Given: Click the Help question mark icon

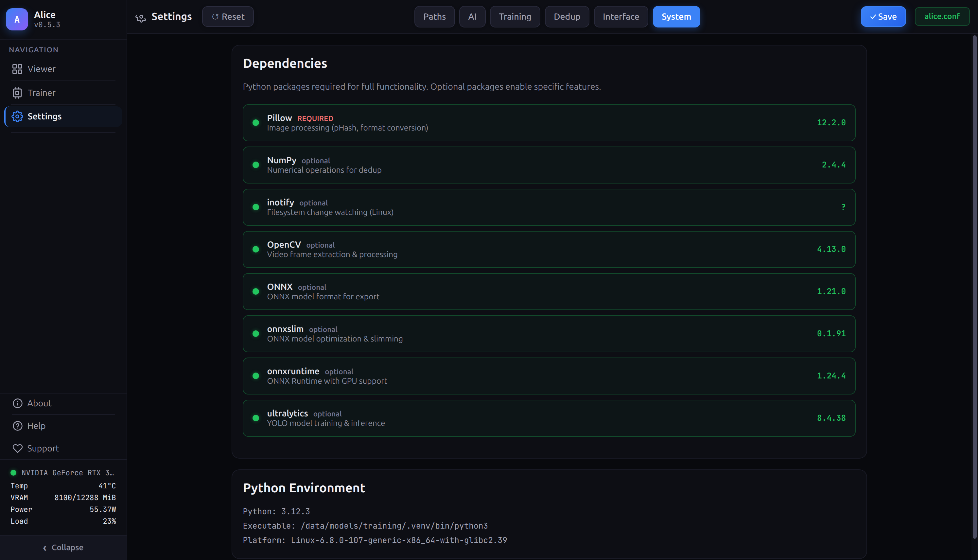Looking at the screenshot, I should tap(18, 426).
